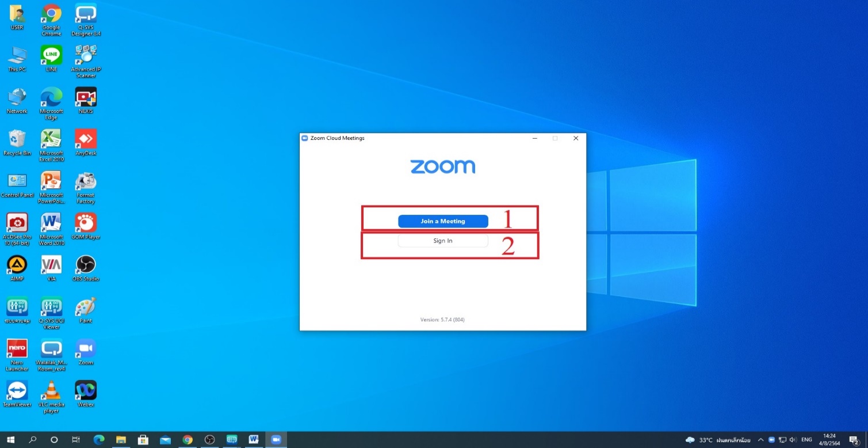The image size is (868, 448).
Task: Select the Webex desktop shortcut
Action: click(x=86, y=394)
